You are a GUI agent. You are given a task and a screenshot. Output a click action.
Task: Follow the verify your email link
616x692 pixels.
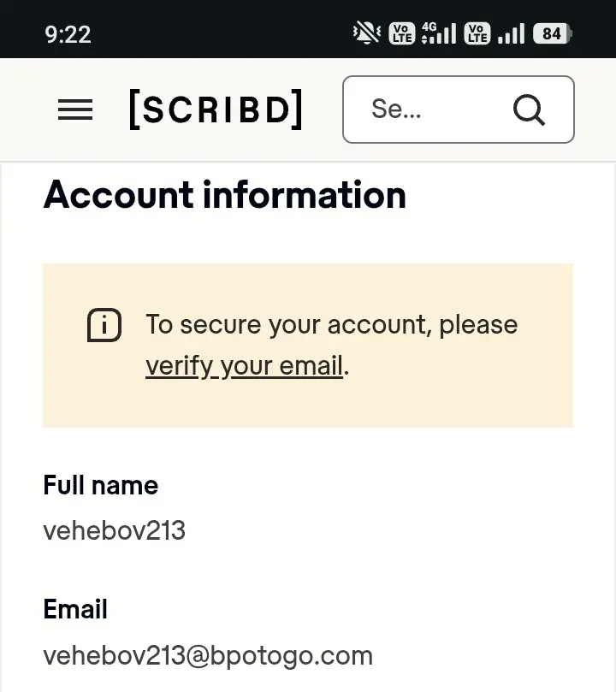[245, 366]
